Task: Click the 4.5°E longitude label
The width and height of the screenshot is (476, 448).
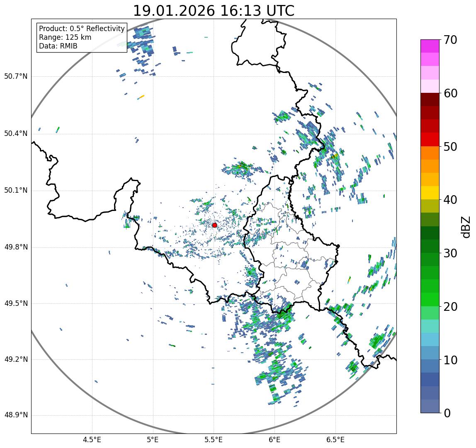Action: click(x=92, y=440)
